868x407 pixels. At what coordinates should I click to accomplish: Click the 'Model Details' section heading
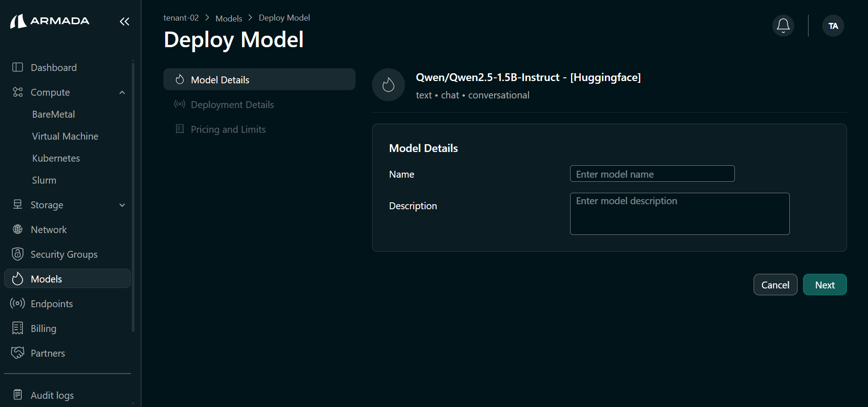(423, 148)
